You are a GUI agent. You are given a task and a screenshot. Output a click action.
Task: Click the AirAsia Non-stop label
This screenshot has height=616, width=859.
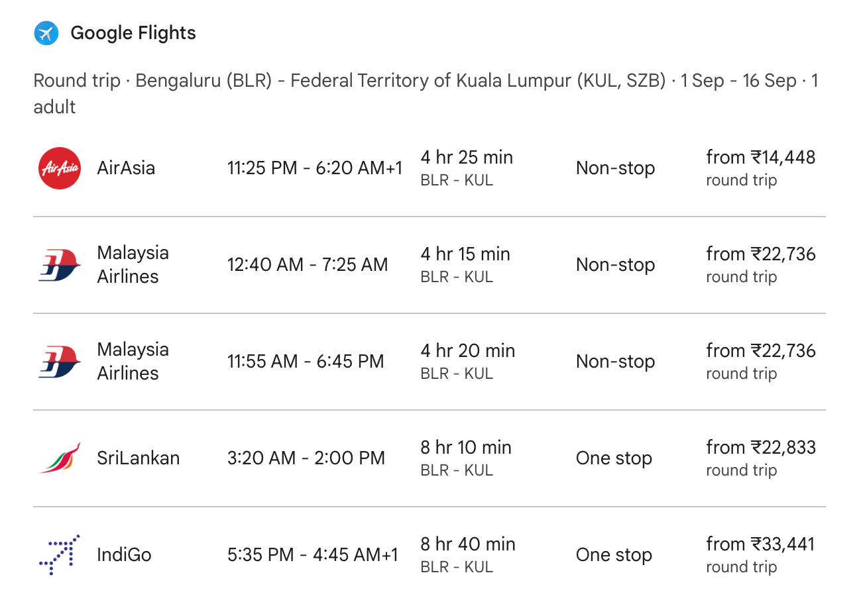(615, 168)
